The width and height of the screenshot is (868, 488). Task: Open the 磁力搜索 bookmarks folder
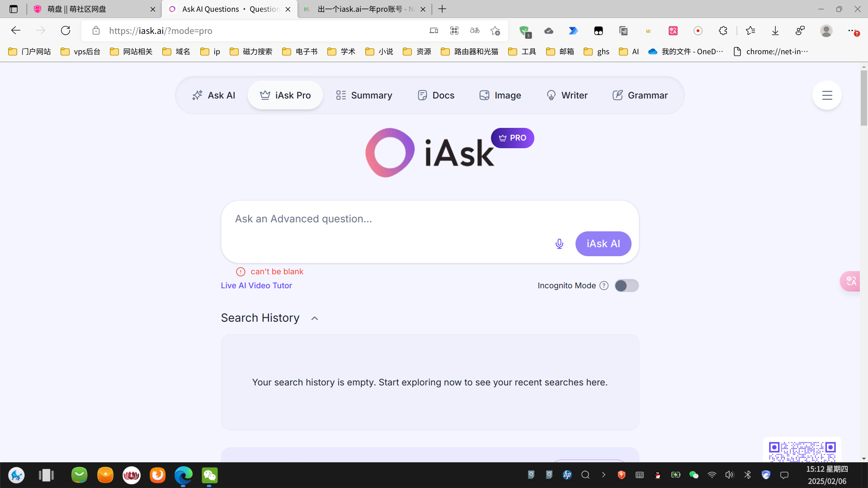[251, 52]
